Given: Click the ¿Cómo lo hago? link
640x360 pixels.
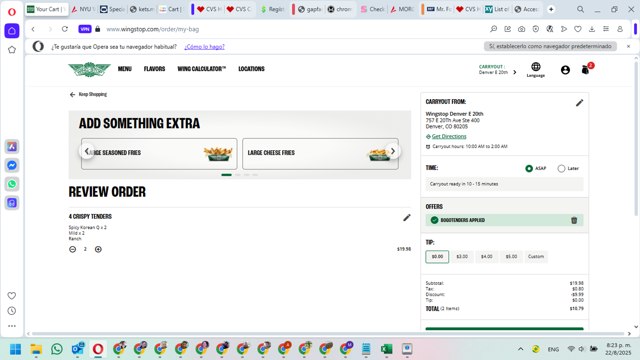Looking at the screenshot, I should [x=204, y=47].
